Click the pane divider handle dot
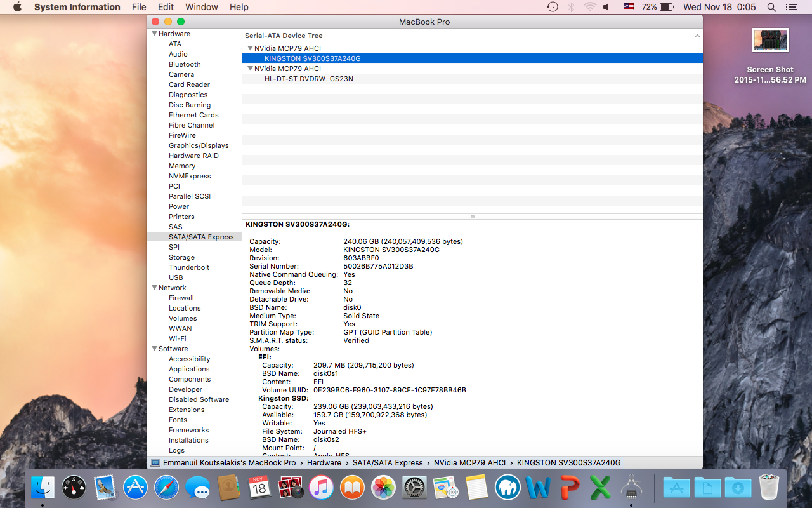Viewport: 812px width, 508px height. point(473,217)
